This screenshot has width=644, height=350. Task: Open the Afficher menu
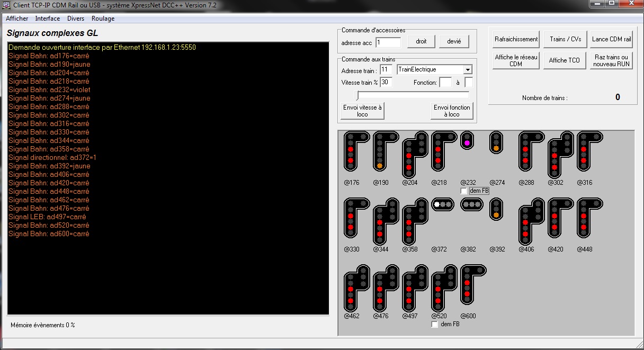tap(17, 19)
